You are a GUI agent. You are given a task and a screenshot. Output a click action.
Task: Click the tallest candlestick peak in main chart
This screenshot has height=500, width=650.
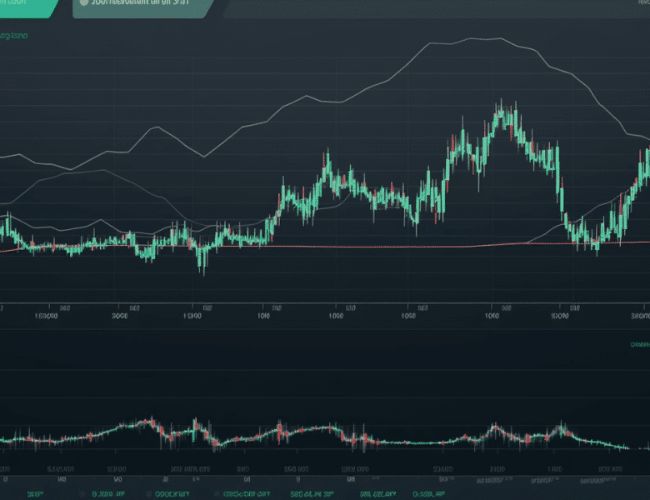(x=501, y=109)
